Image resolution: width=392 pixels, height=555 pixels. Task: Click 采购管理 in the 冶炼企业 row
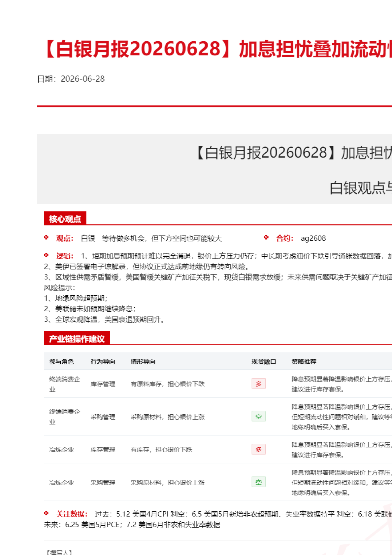pyautogui.click(x=103, y=483)
